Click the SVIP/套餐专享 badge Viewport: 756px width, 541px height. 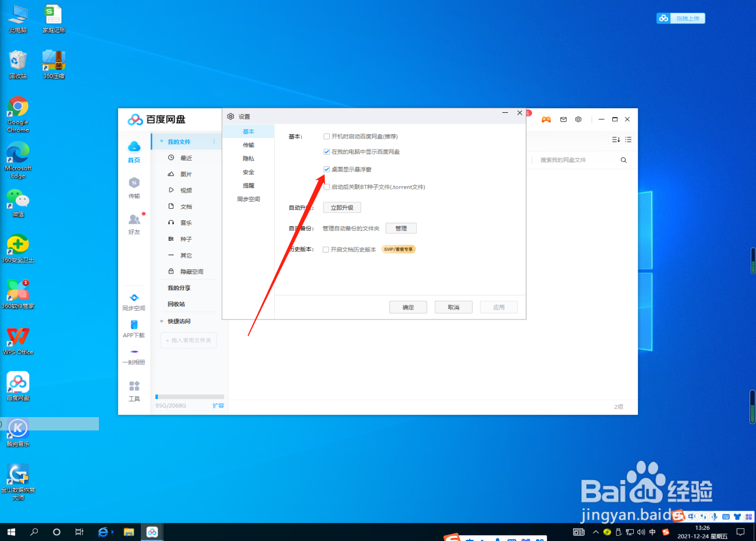click(x=399, y=250)
